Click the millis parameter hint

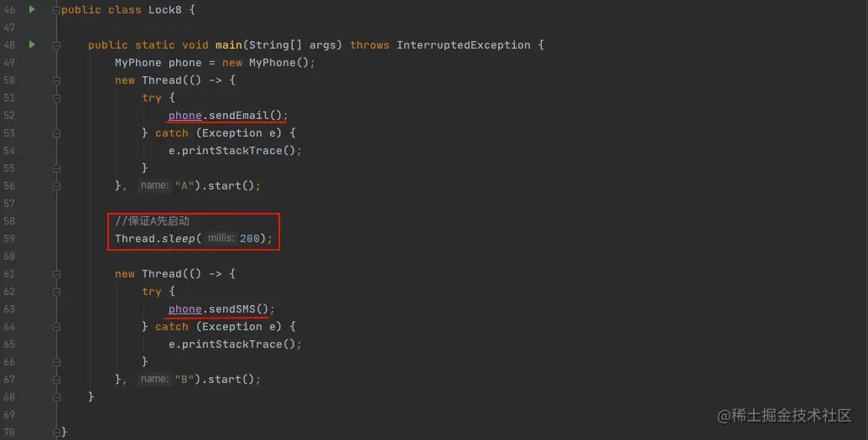tap(221, 238)
